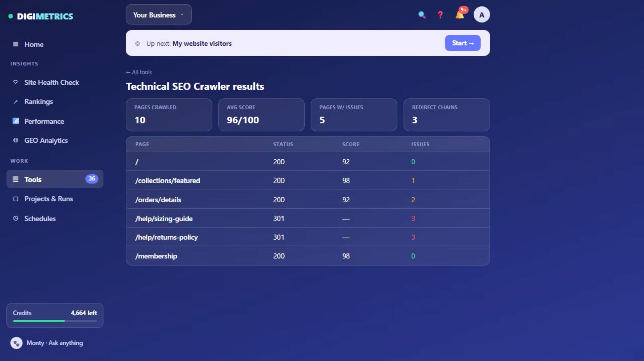Click the Tools 36 count badge
This screenshot has height=361, width=644.
[92, 179]
